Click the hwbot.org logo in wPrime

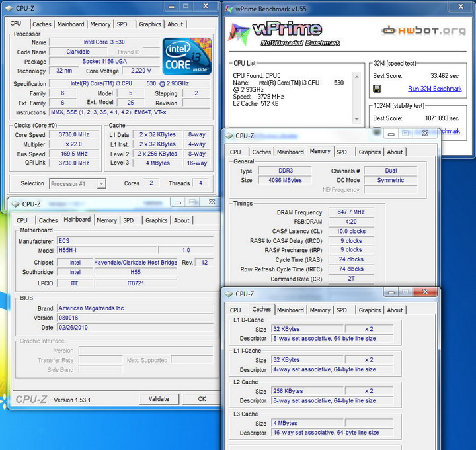[x=424, y=30]
